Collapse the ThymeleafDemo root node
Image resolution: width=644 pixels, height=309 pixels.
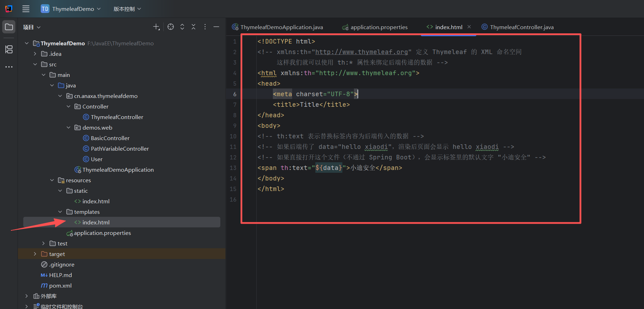click(27, 43)
